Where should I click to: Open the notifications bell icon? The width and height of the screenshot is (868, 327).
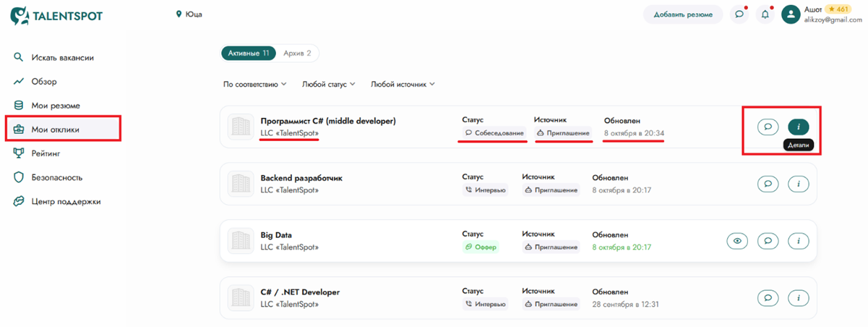point(764,14)
